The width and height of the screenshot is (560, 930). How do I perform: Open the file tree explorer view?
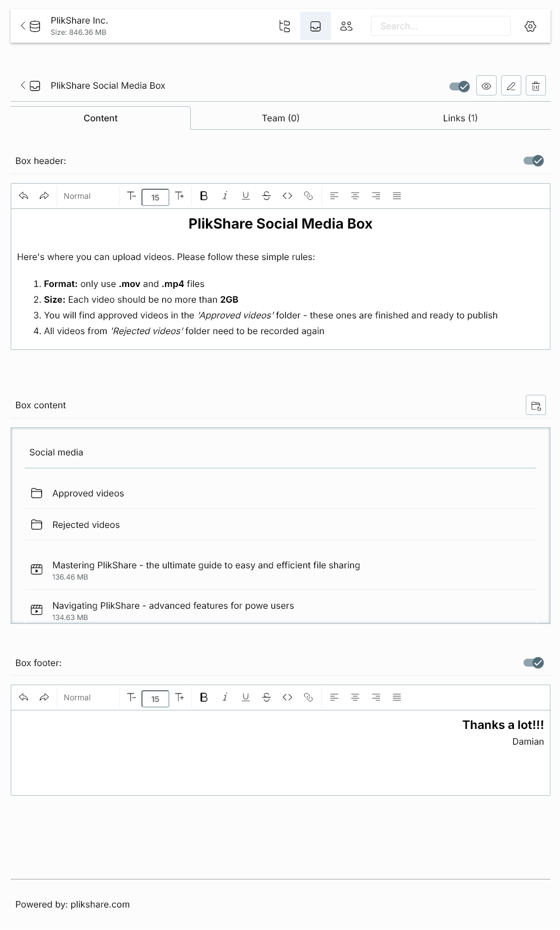(x=284, y=26)
